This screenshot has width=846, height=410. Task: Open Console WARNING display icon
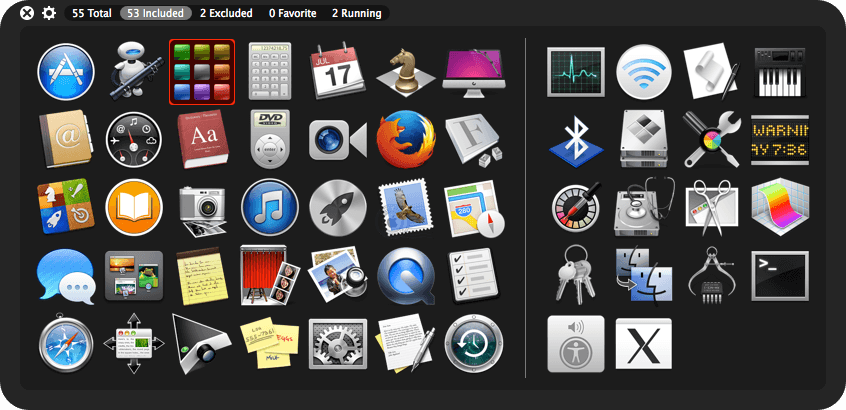pyautogui.click(x=780, y=140)
